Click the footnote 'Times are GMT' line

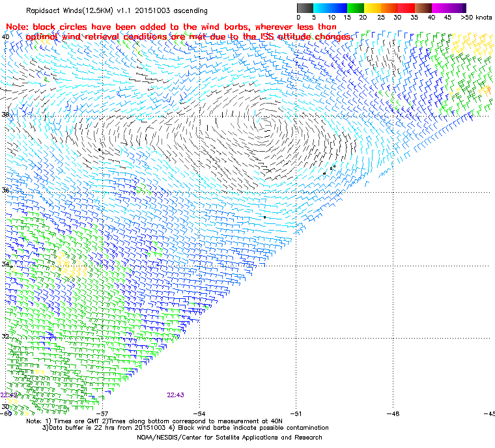(154, 421)
